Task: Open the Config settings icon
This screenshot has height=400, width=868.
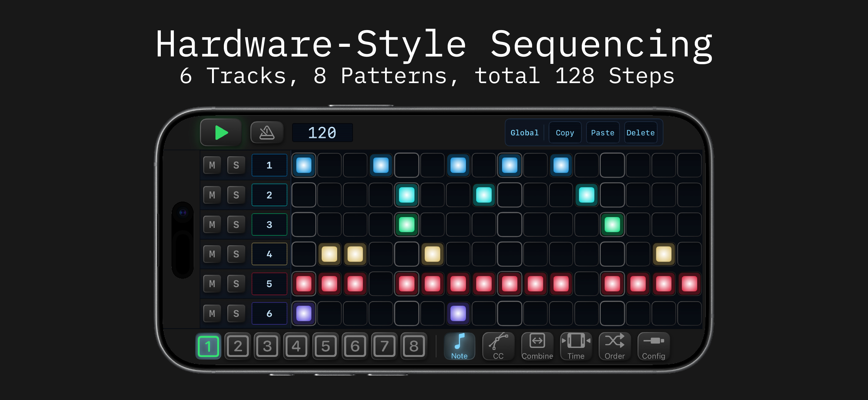Action: pos(653,346)
